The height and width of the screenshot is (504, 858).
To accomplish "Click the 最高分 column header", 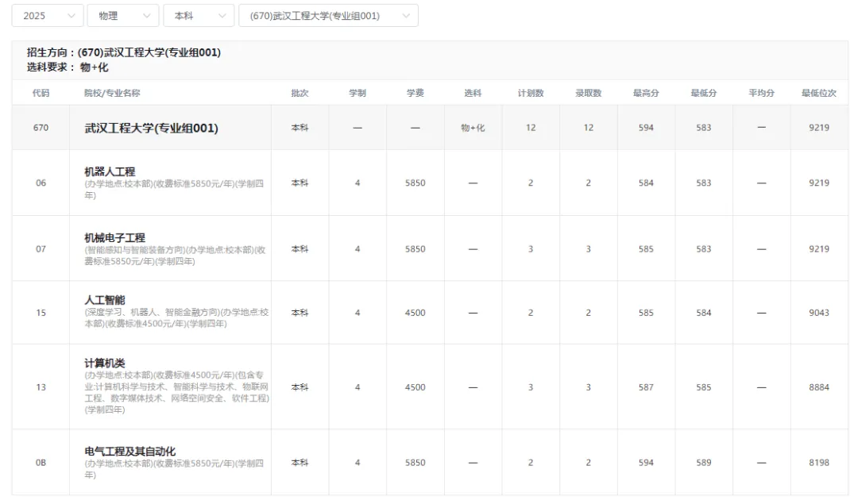I will 646,93.
